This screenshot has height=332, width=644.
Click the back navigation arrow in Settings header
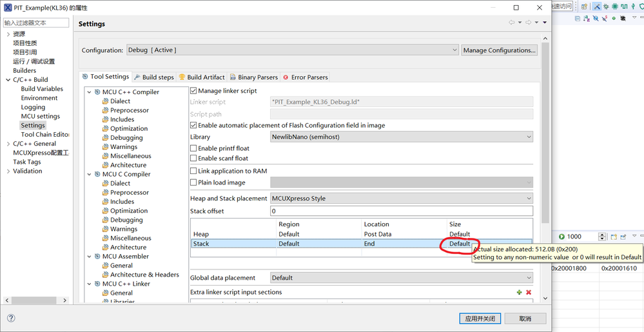pos(512,23)
